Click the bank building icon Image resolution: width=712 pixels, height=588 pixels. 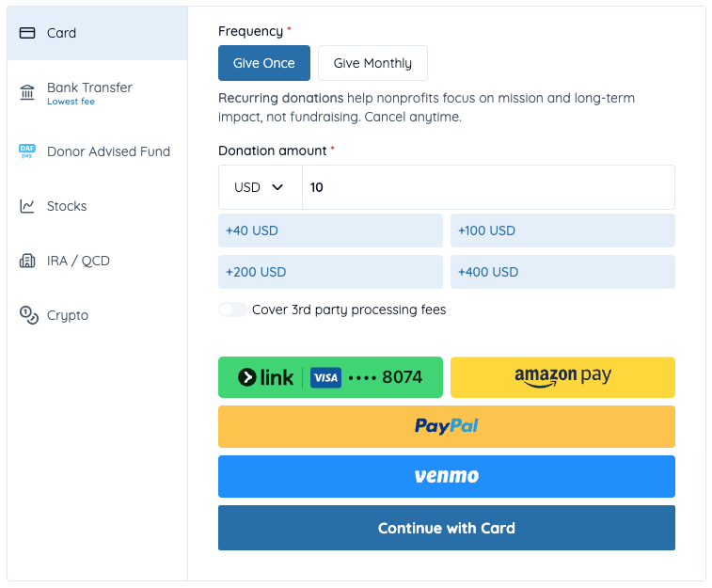click(x=27, y=92)
